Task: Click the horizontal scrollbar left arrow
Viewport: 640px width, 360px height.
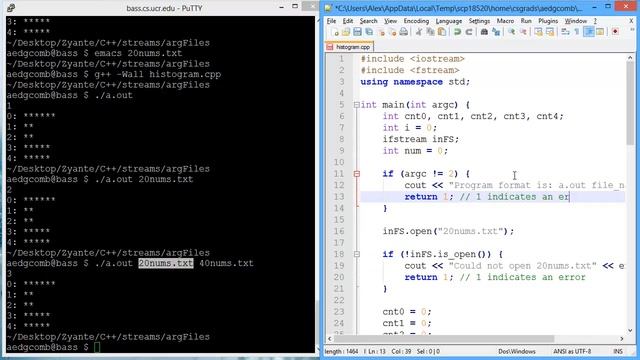Action: (329, 339)
